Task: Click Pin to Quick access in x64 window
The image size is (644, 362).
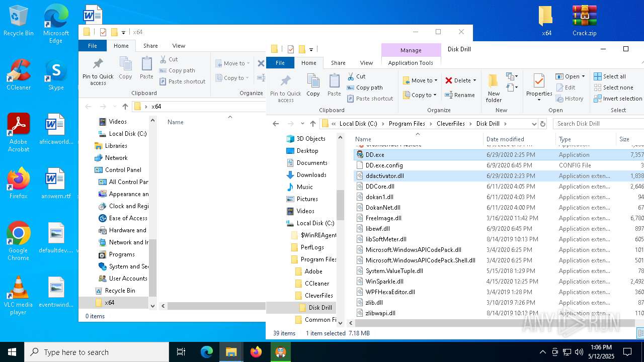Action: point(98,71)
